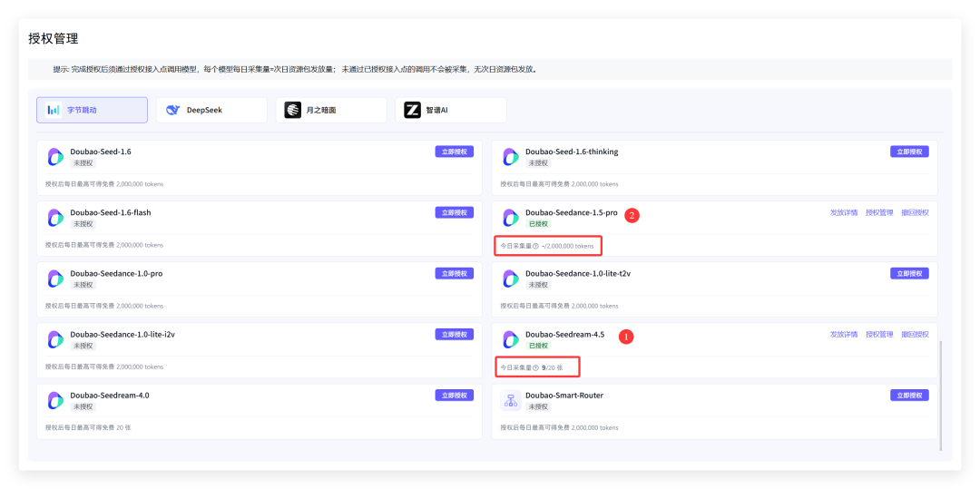Click the Doubao-Seed-1.6-thinking model logo icon
980x489 pixels.
pos(511,157)
